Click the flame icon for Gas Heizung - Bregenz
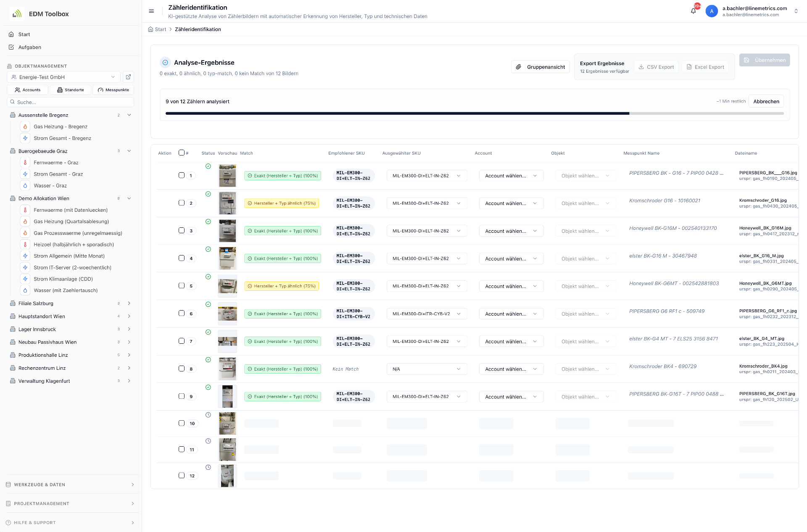This screenshot has width=807, height=532. [25, 126]
